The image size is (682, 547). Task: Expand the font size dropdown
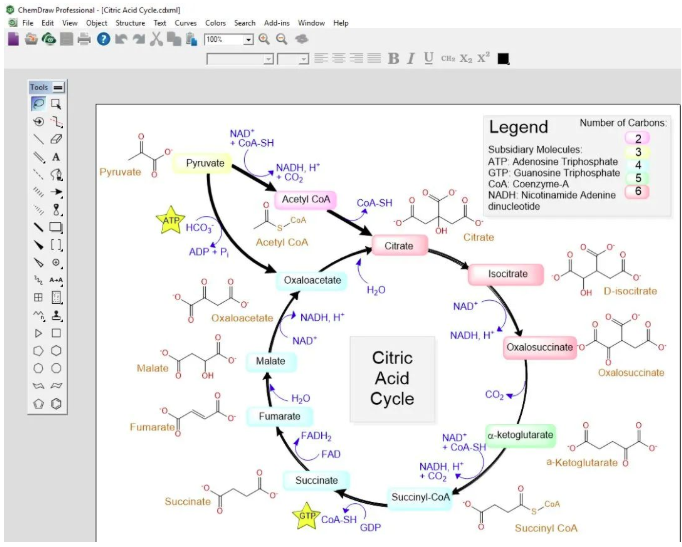pos(304,59)
